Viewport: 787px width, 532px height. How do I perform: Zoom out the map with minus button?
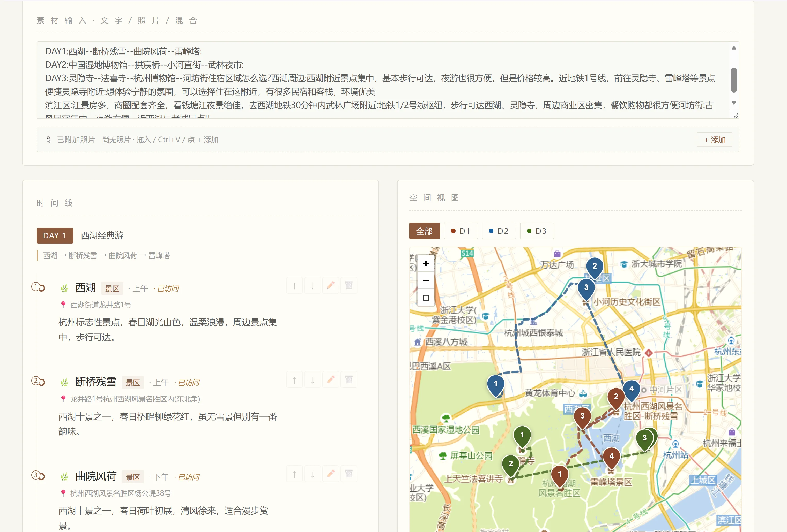426,280
